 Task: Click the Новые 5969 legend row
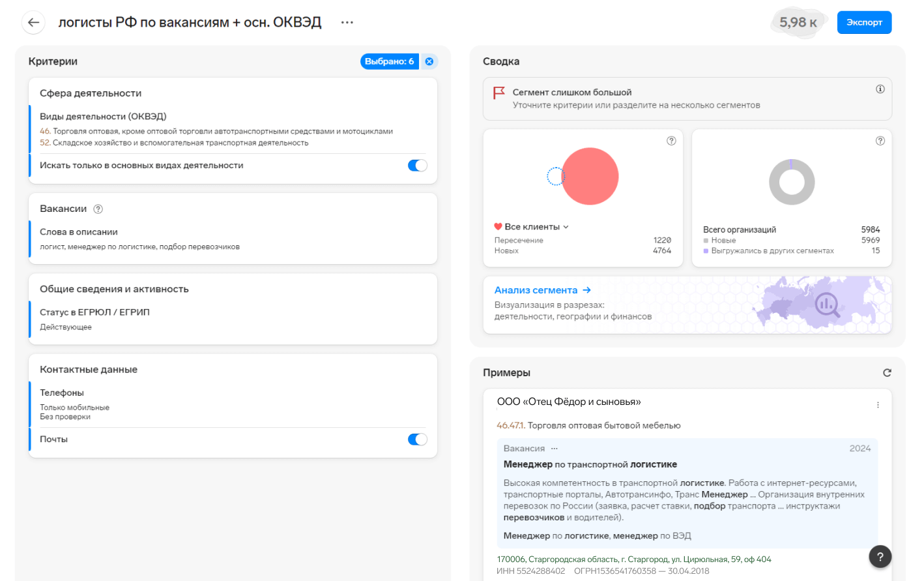point(792,240)
